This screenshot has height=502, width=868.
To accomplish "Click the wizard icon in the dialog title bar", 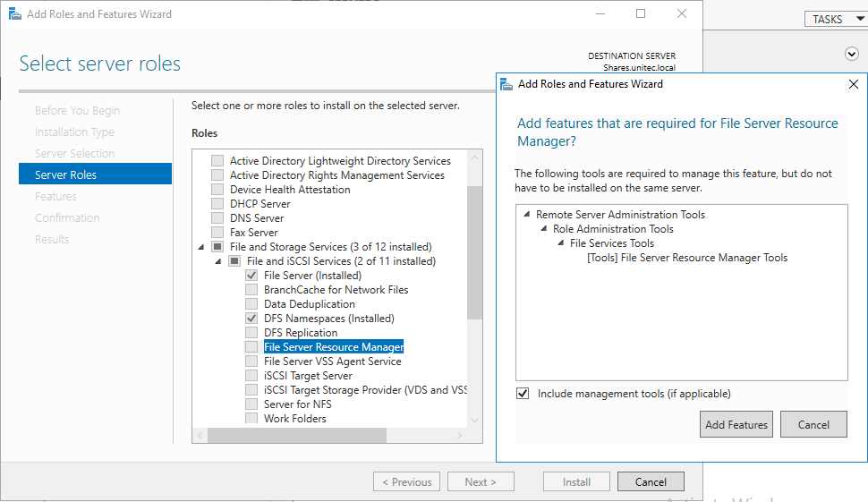I will click(507, 84).
